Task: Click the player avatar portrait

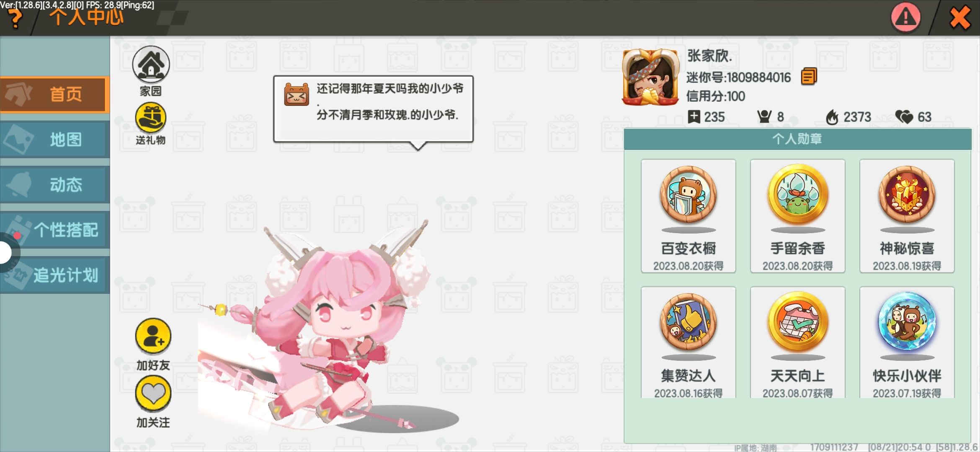Action: click(x=650, y=77)
